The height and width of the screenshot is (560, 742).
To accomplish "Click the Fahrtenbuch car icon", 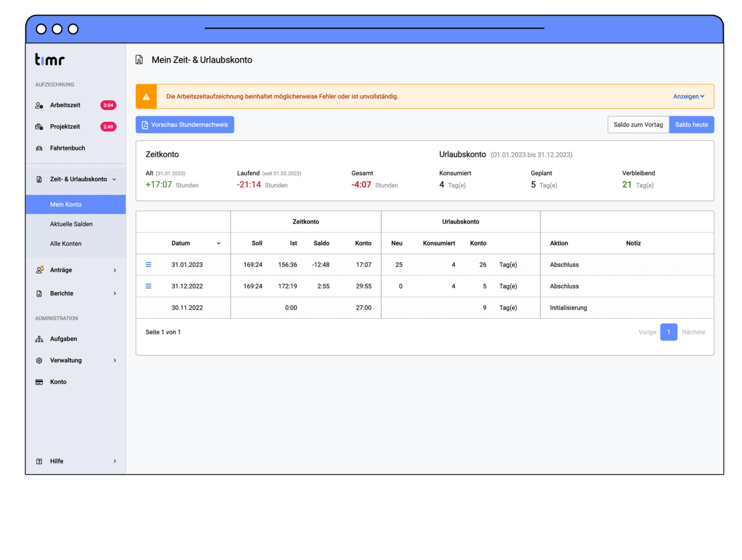I will click(x=39, y=148).
